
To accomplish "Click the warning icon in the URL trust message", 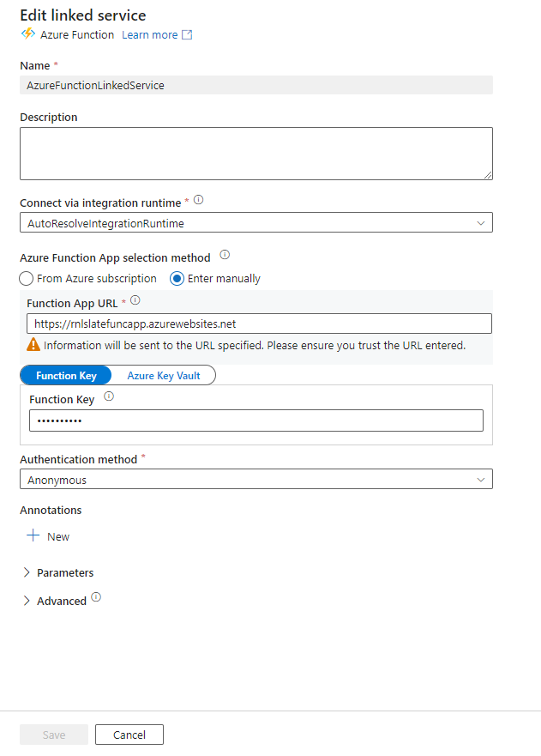I will [33, 344].
